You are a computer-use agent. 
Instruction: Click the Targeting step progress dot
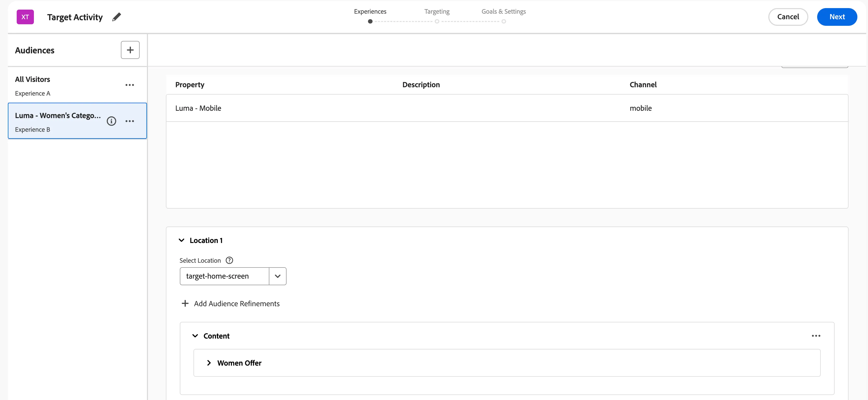(x=437, y=21)
